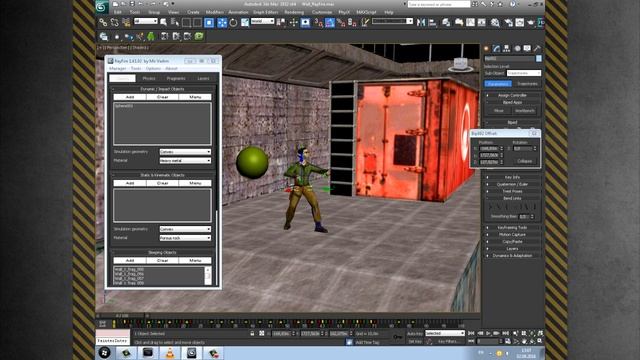Image resolution: width=640 pixels, height=360 pixels.
Task: Open Render Setup from the toolbar
Action: tap(508, 22)
